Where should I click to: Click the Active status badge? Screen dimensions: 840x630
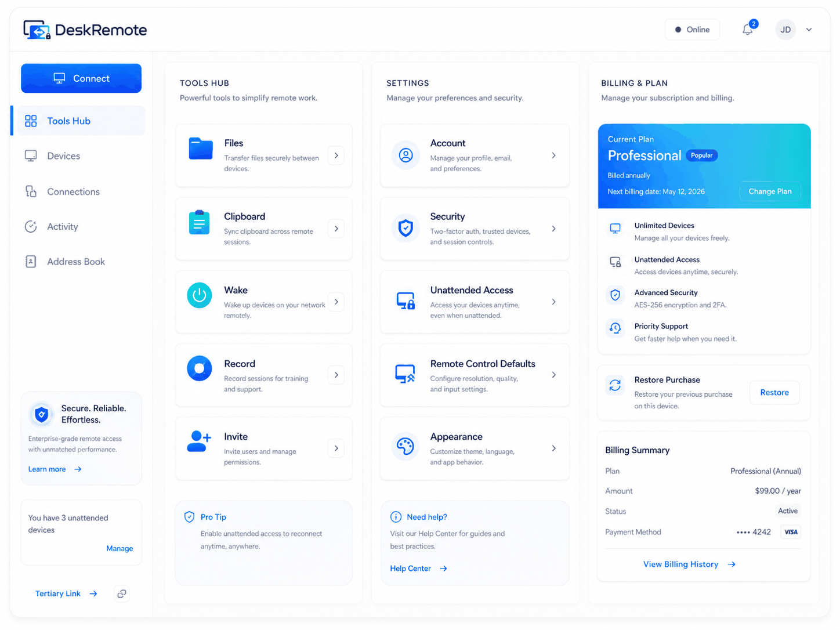pyautogui.click(x=787, y=511)
